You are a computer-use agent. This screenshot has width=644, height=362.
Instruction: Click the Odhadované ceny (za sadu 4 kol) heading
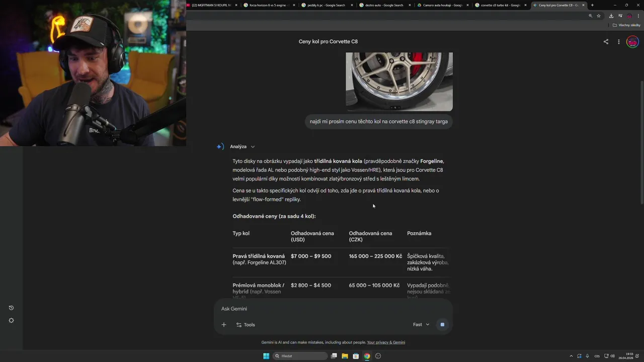point(274,216)
